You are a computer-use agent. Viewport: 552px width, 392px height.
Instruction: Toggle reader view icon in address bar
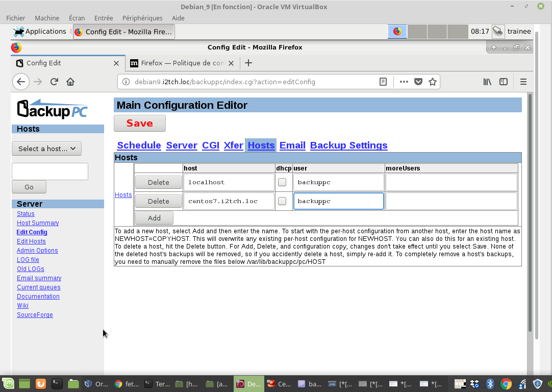tap(383, 82)
